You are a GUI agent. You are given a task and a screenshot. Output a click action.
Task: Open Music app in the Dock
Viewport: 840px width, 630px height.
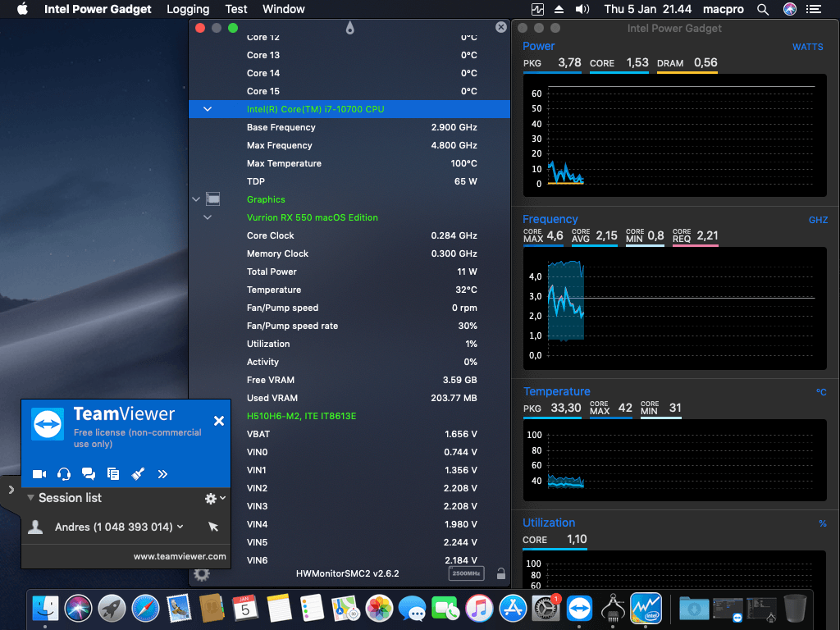coord(479,609)
